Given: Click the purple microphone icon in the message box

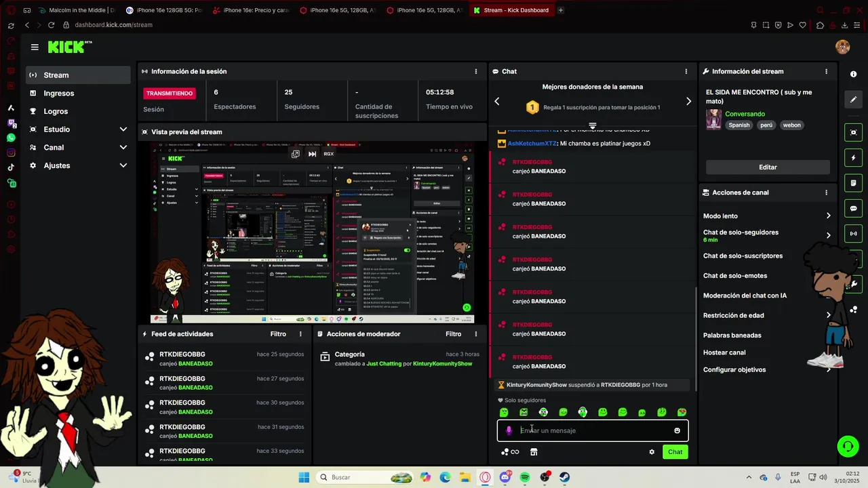Looking at the screenshot, I should pyautogui.click(x=509, y=430).
